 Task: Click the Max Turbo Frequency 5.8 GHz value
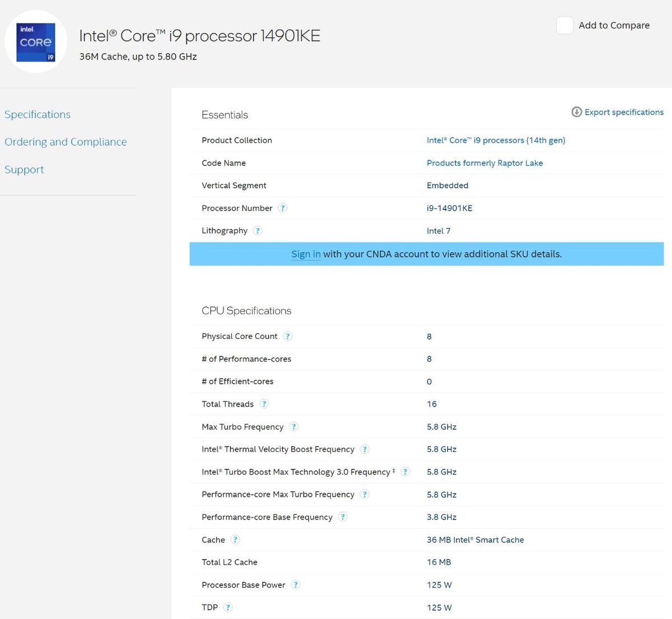pyautogui.click(x=442, y=427)
